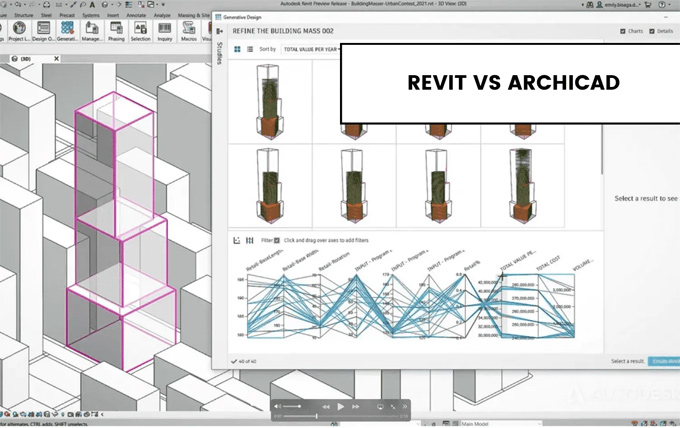
Task: Click the Generative Design window title icon
Action: point(219,17)
